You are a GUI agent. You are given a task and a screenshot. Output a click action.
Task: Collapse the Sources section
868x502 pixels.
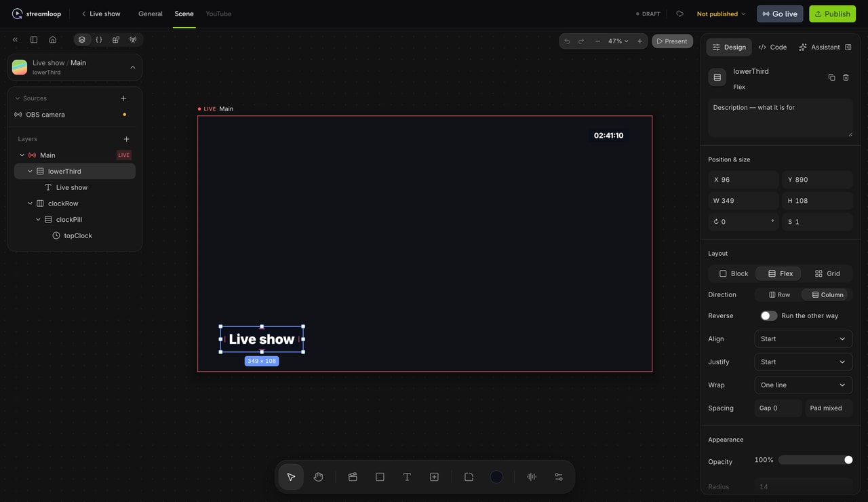[18, 98]
